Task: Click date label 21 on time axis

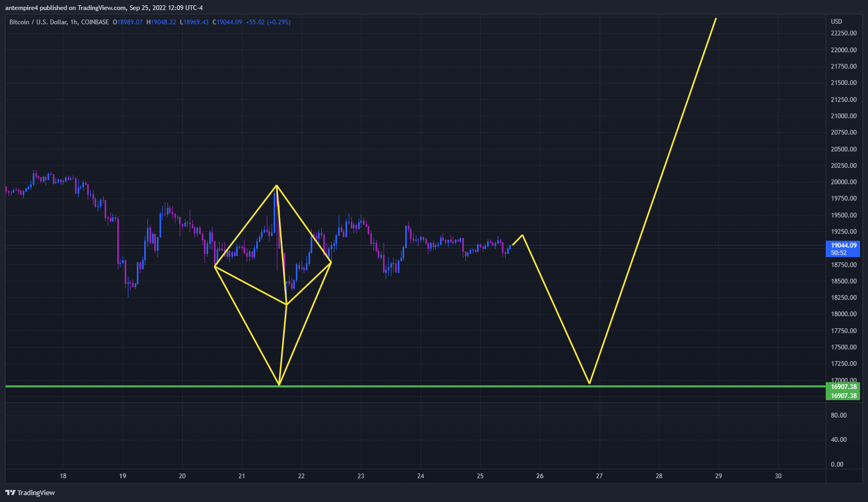Action: tap(241, 476)
